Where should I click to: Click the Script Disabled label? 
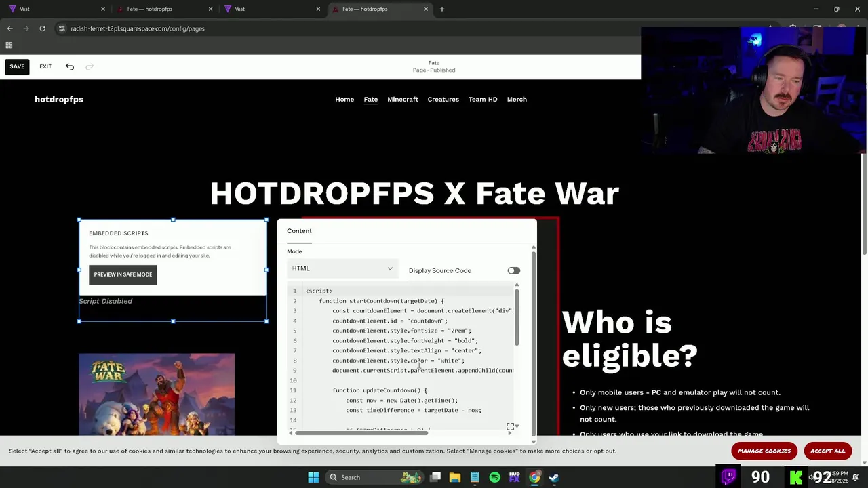click(105, 301)
